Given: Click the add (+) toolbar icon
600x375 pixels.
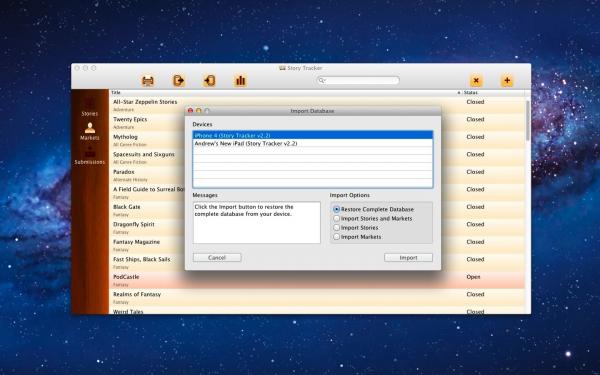Looking at the screenshot, I should coord(507,81).
